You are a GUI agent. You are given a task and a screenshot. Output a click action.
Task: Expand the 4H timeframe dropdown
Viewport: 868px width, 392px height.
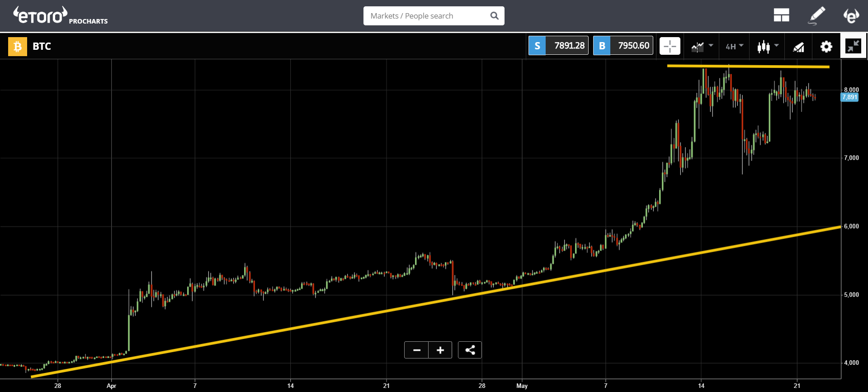(x=734, y=46)
